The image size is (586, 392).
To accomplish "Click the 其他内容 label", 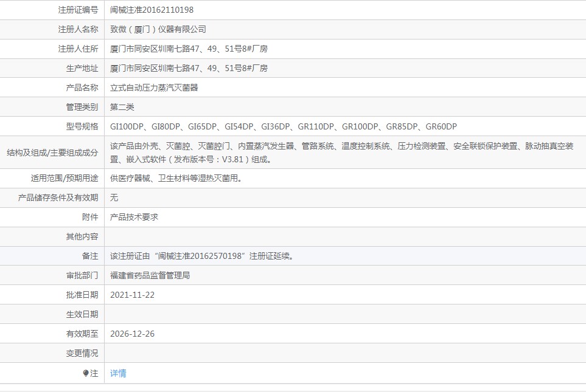I will click(x=82, y=236).
